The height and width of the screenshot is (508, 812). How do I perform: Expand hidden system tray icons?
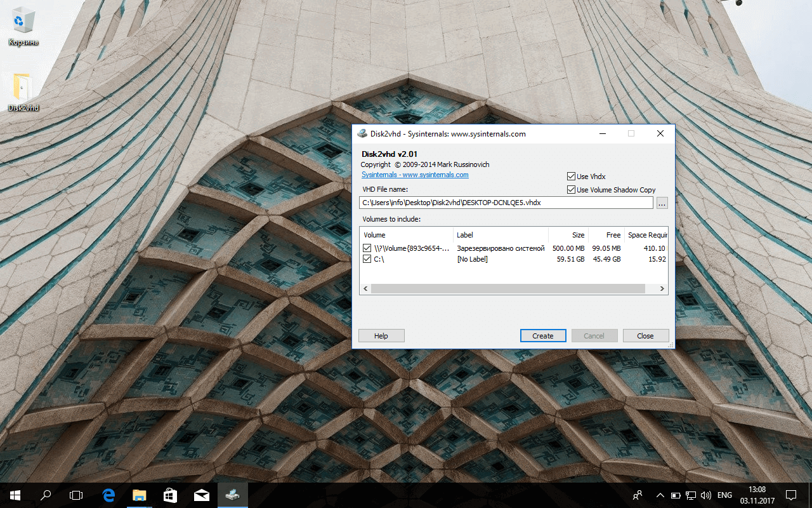point(660,495)
